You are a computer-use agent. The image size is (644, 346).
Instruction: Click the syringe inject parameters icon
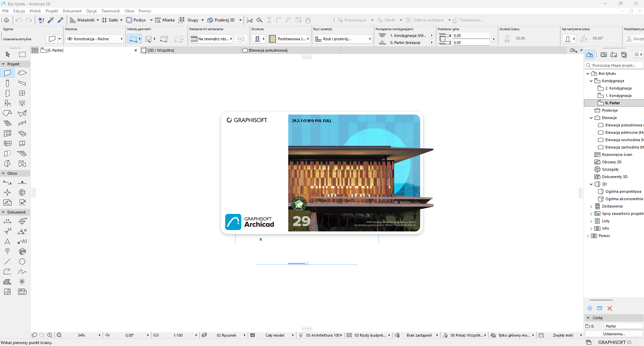(60, 20)
